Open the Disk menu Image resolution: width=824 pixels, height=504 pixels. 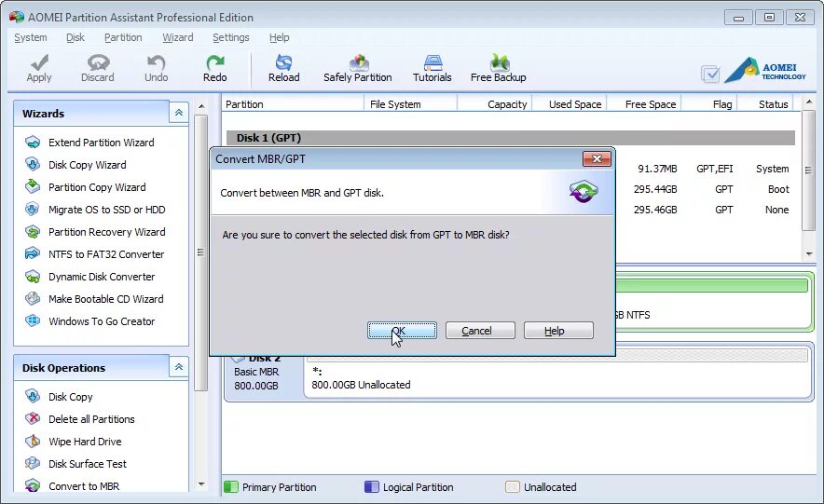[76, 37]
